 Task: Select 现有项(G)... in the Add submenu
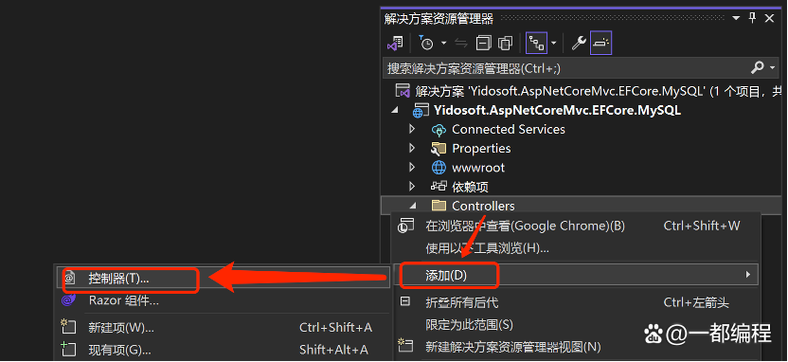(x=223, y=349)
